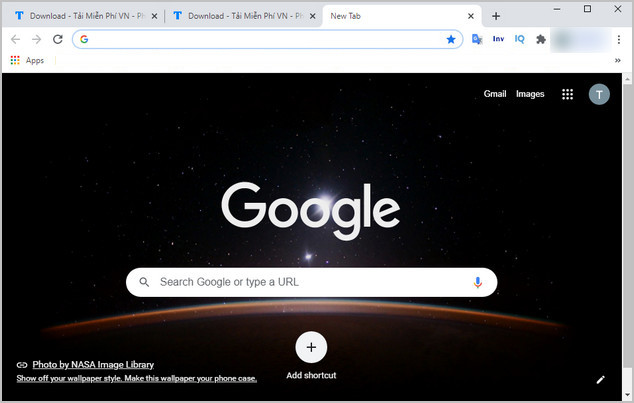The width and height of the screenshot is (634, 403).
Task: Click the Google G icon in the address bar
Action: pyautogui.click(x=84, y=39)
